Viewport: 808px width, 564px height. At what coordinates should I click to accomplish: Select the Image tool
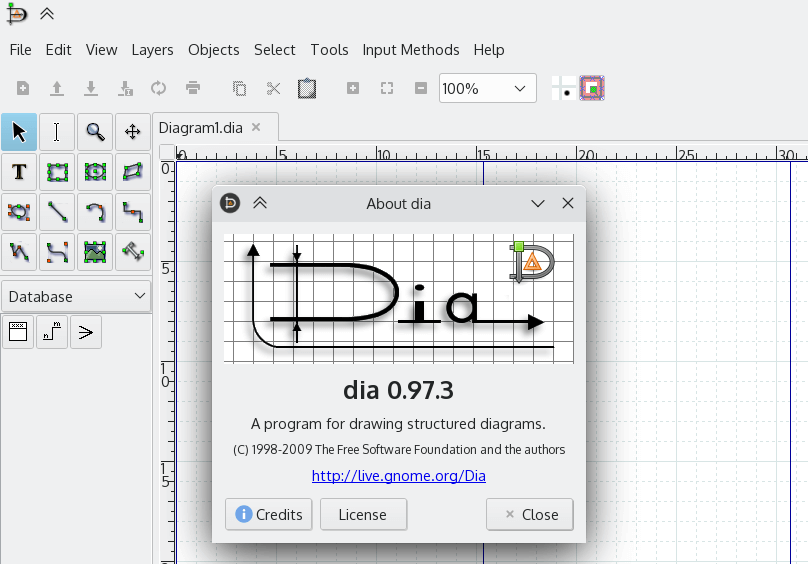coord(95,252)
